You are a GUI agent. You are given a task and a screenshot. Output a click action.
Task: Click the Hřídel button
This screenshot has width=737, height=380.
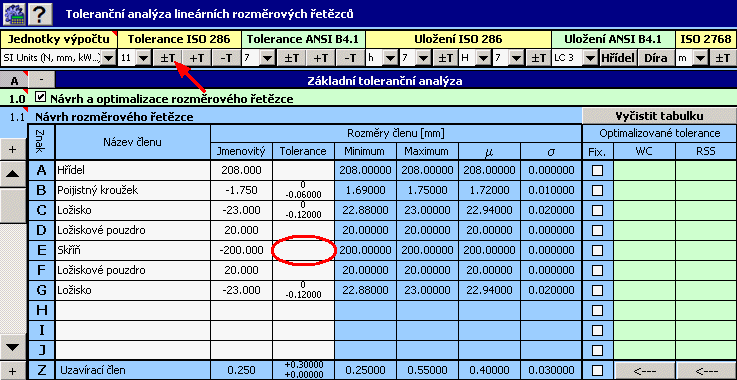[x=618, y=58]
